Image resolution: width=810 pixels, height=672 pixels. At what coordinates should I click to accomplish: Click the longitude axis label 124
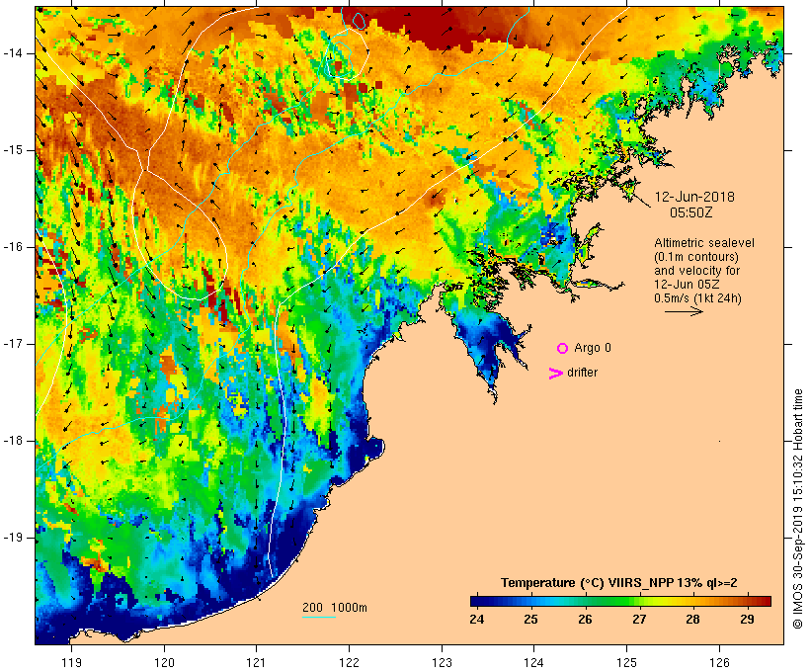pyautogui.click(x=533, y=662)
